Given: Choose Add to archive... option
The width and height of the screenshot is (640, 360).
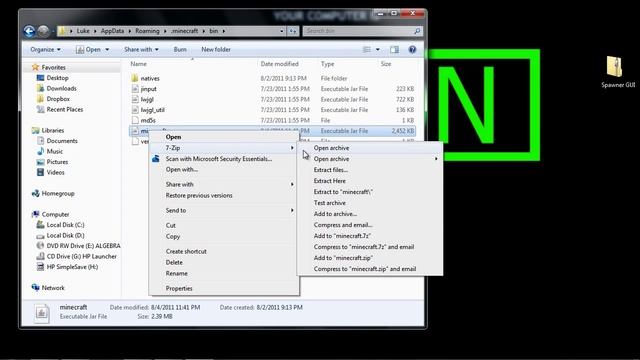Looking at the screenshot, I should point(335,214).
